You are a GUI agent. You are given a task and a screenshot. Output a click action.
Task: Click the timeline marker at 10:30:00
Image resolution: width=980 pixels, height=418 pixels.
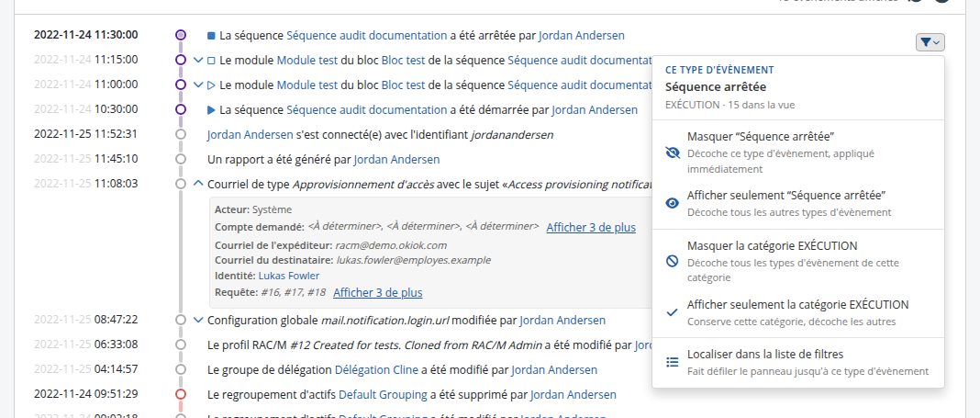click(181, 109)
